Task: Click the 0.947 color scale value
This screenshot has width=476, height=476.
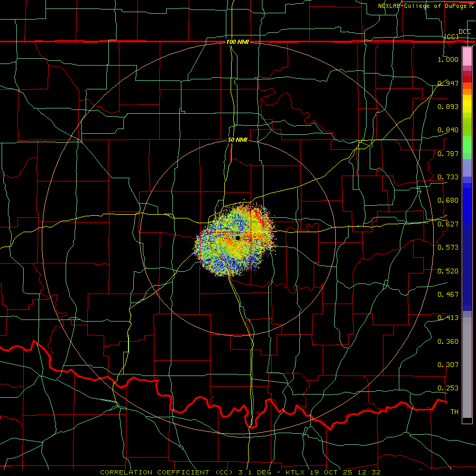Action: [448, 83]
